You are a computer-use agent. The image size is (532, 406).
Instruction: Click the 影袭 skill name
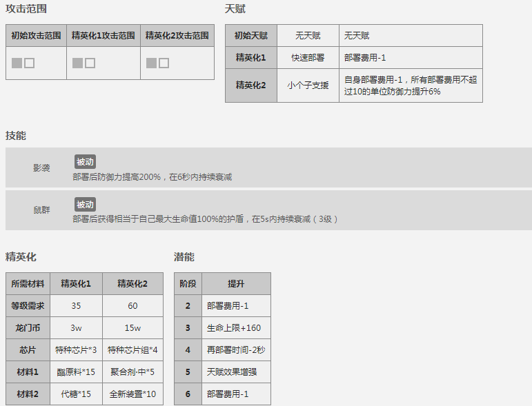(x=41, y=168)
